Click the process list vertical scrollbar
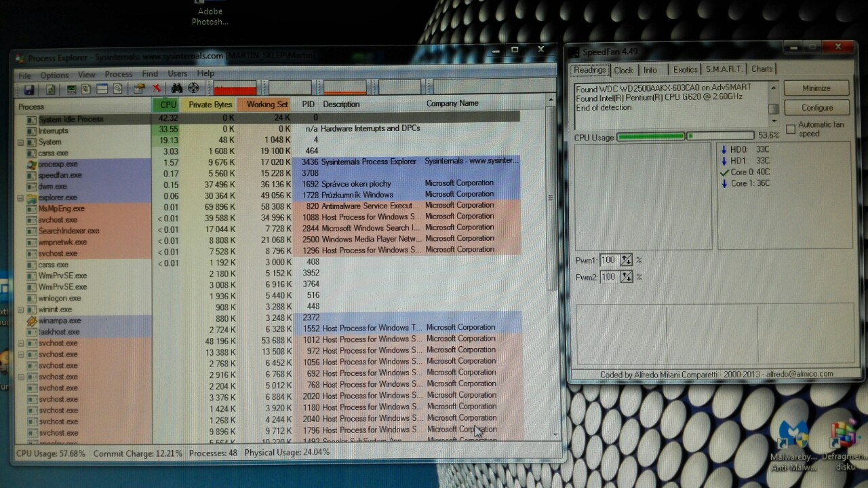 553,266
